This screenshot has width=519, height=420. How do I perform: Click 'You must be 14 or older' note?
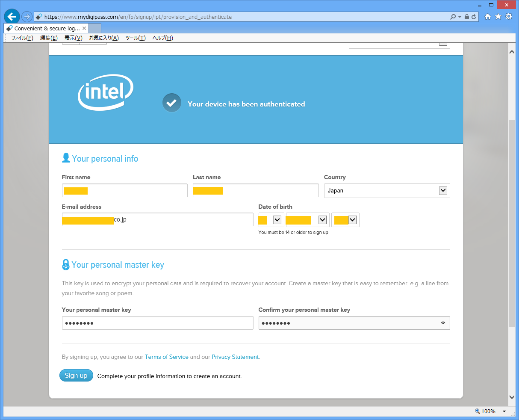[293, 232]
